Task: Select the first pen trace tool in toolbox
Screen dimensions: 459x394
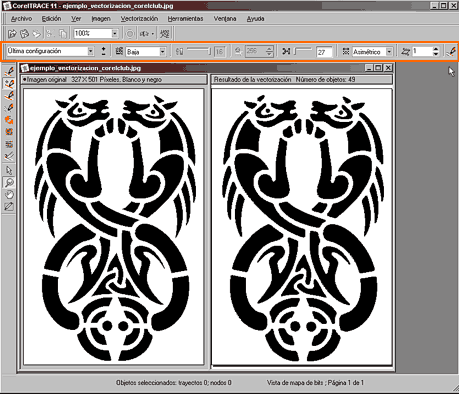Action: [x=9, y=71]
